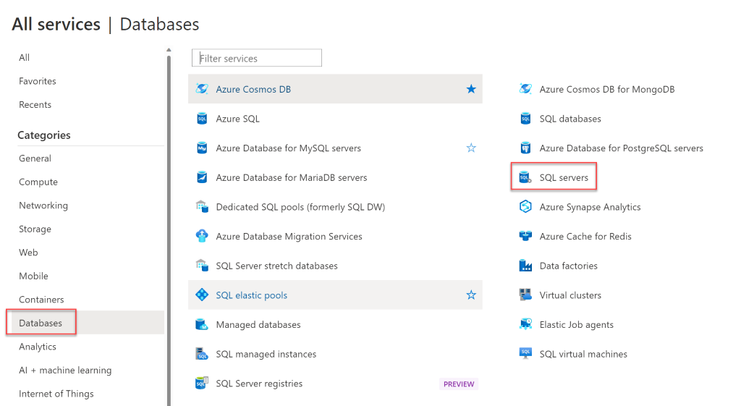Click the Azure Database Migration Services icon
The image size is (741, 406).
202,236
